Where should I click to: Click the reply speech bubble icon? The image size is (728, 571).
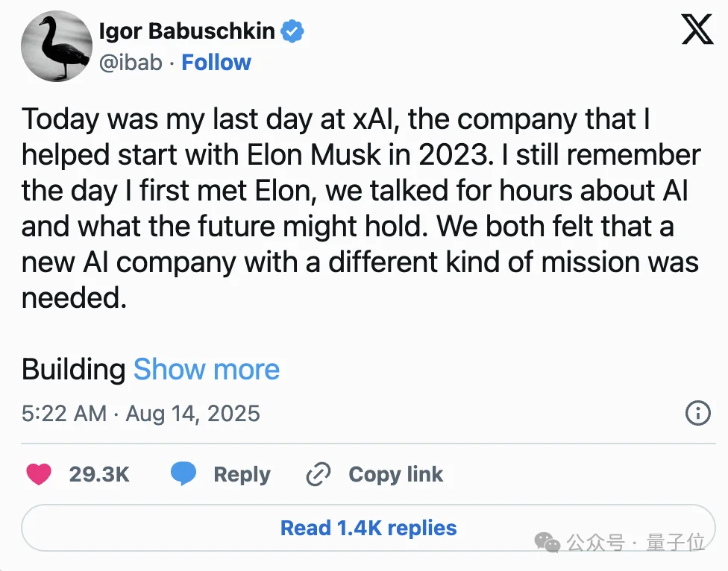click(x=183, y=474)
